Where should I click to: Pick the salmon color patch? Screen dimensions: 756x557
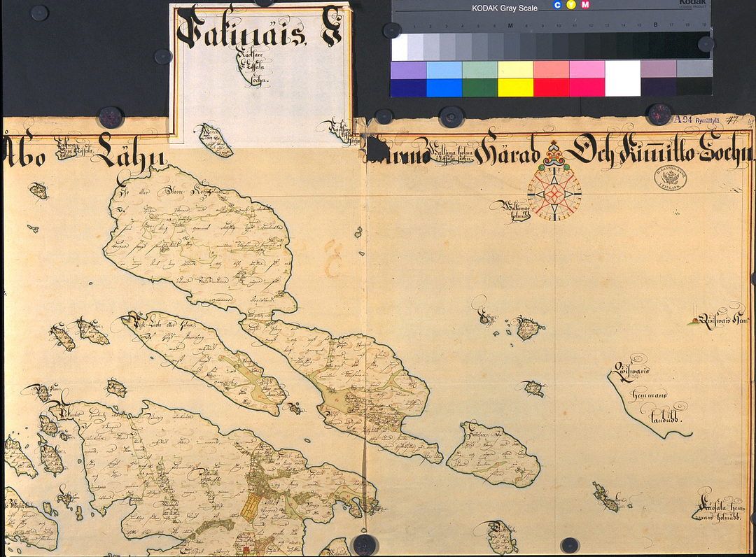[x=551, y=70]
